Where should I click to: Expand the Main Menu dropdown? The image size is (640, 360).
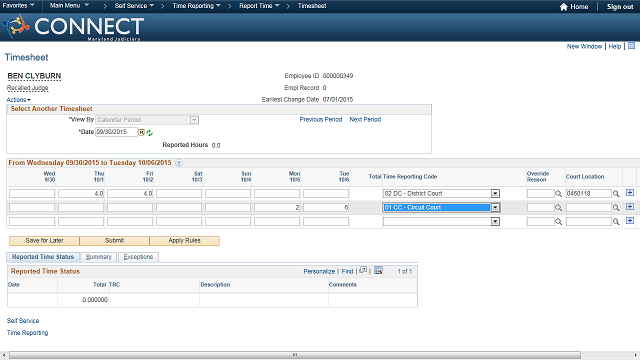(69, 6)
